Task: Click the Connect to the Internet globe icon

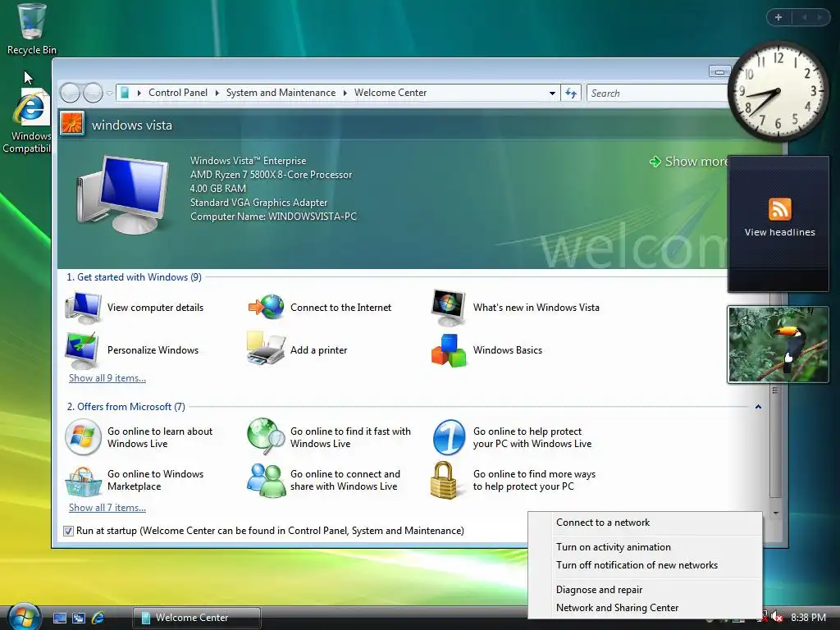Action: [267, 308]
